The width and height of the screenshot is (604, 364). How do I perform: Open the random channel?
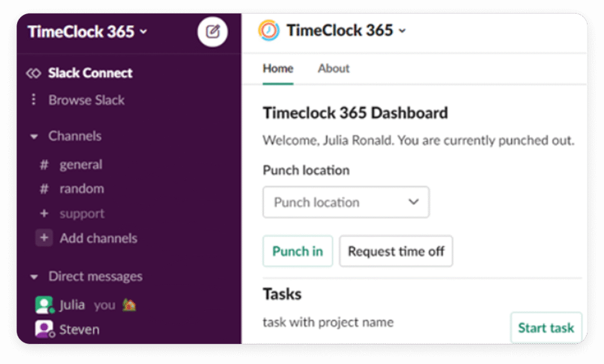81,189
